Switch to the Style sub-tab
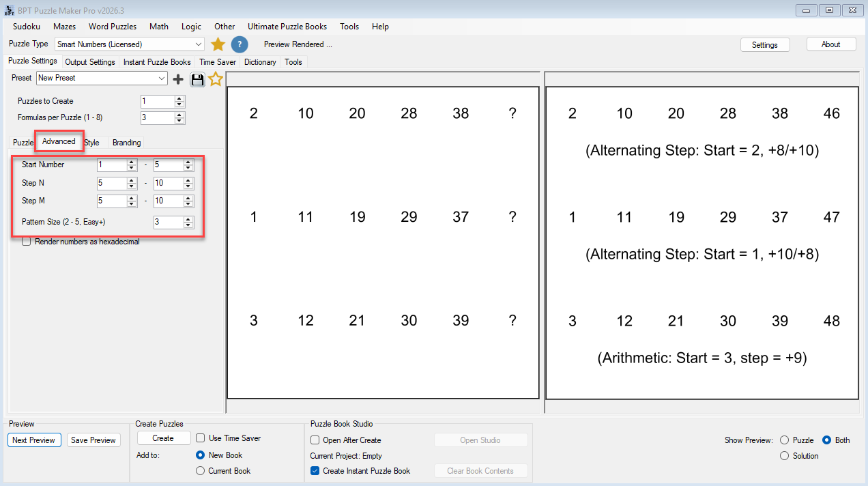 pyautogui.click(x=92, y=143)
